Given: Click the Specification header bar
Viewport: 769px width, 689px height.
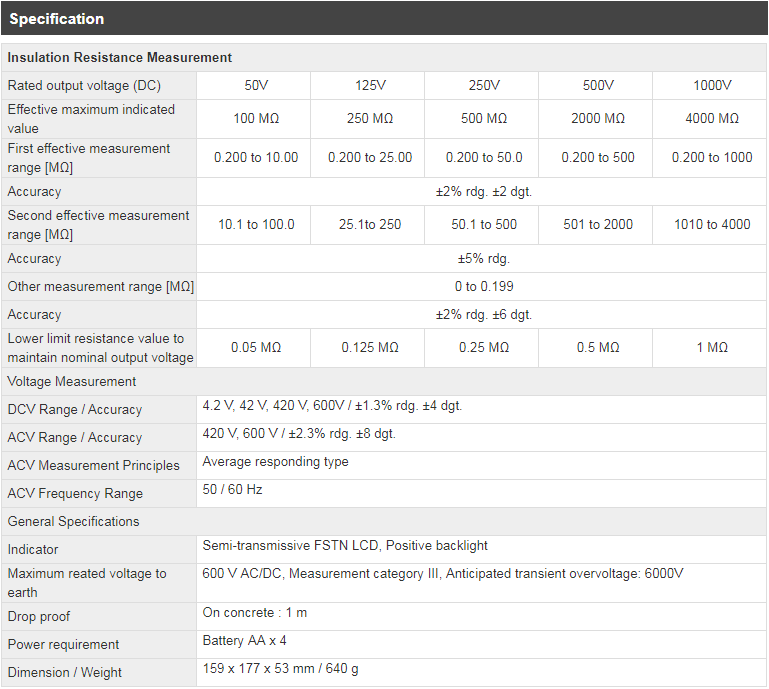Looking at the screenshot, I should point(384,19).
